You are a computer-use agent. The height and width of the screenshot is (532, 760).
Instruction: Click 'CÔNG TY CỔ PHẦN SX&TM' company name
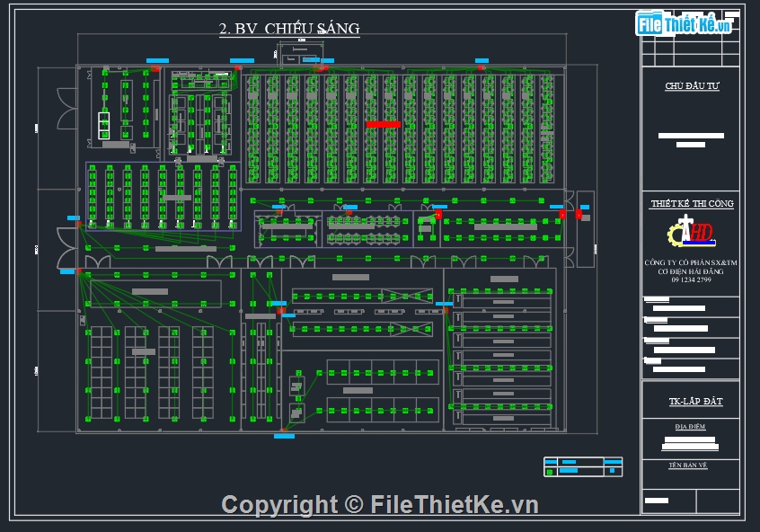coord(690,262)
